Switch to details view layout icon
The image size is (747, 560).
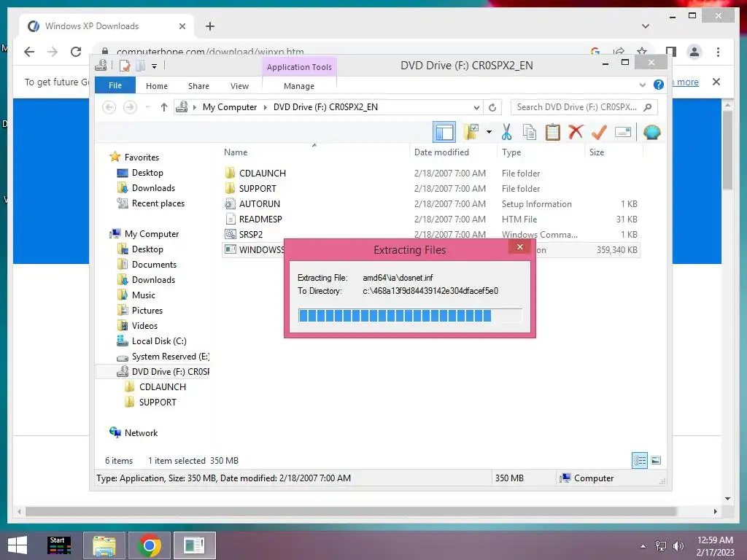(639, 460)
